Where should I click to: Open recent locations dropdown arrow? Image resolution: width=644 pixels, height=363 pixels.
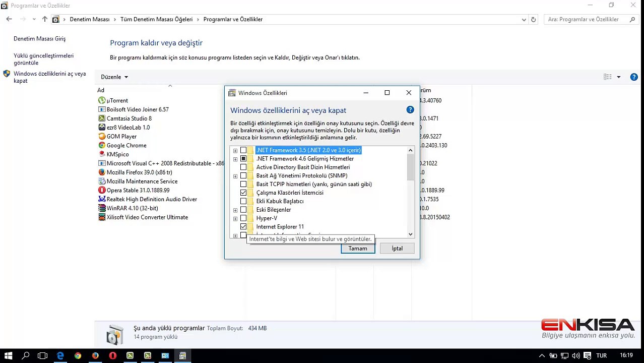coord(34,19)
